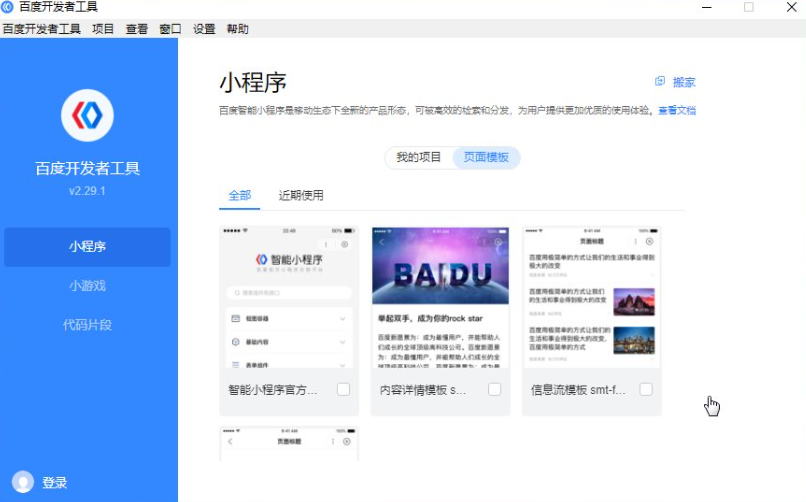
Task: Open the 设置 menu
Action: [204, 29]
